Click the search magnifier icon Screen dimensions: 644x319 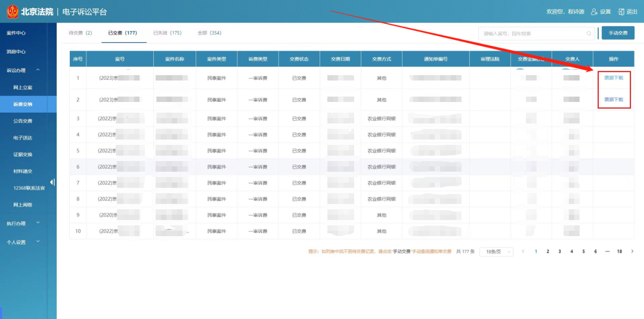point(589,33)
